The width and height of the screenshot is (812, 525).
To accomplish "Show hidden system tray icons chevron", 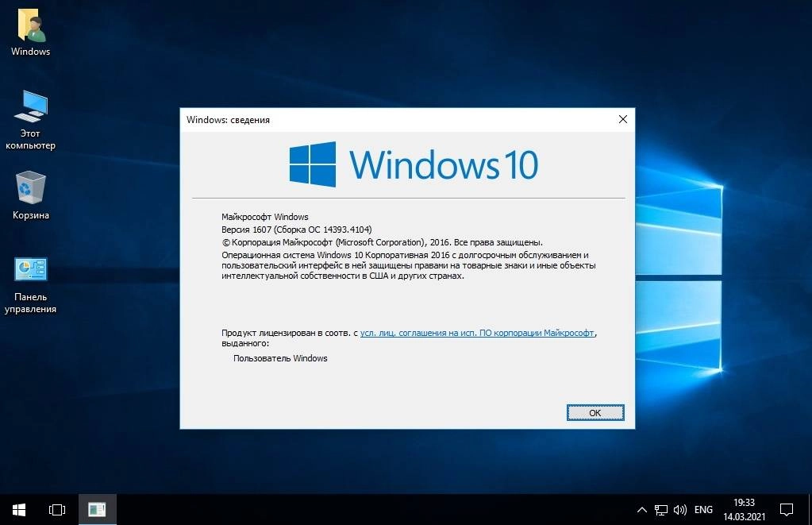I will [641, 510].
